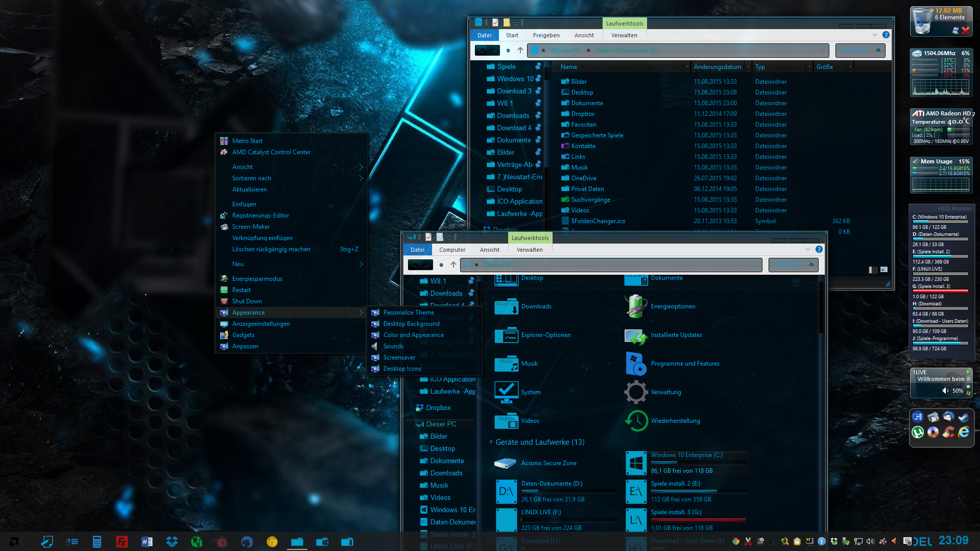Launch CCleaner from the desktop dock

[948, 433]
